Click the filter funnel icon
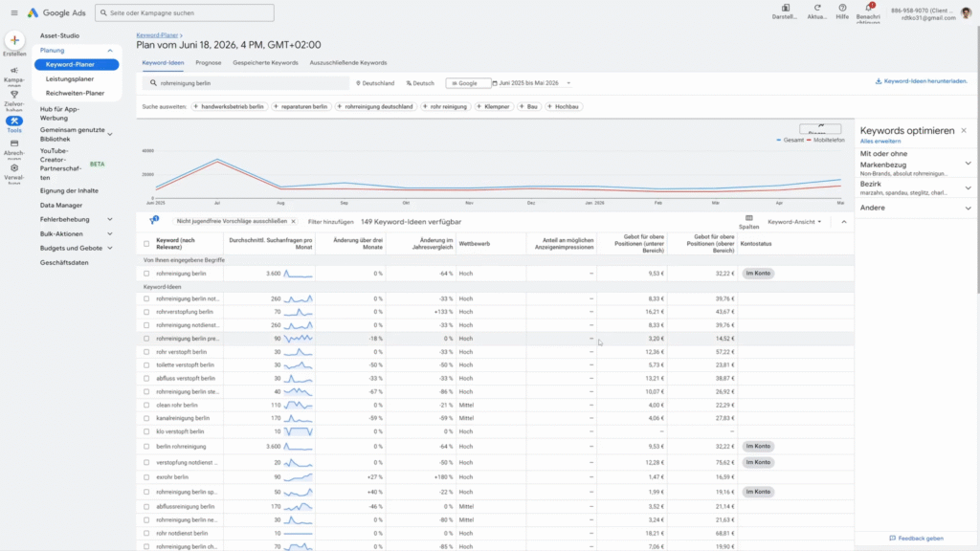This screenshot has width=980, height=551. [153, 221]
